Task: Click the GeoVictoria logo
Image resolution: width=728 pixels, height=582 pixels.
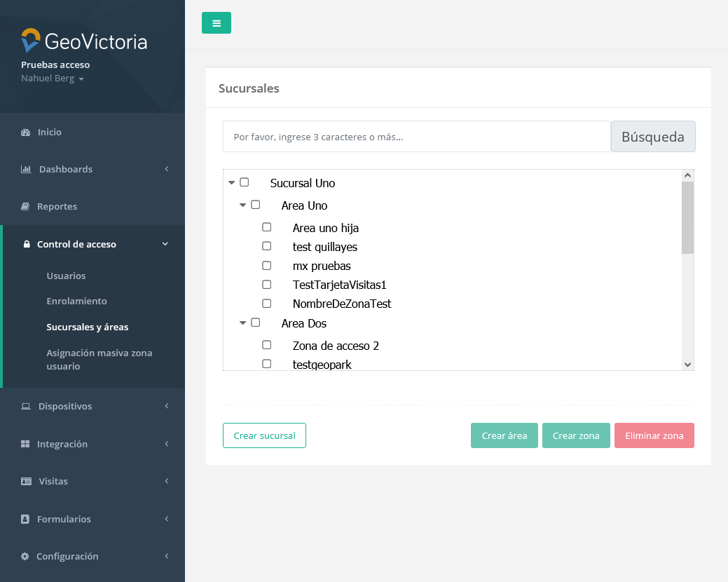Action: [x=84, y=41]
